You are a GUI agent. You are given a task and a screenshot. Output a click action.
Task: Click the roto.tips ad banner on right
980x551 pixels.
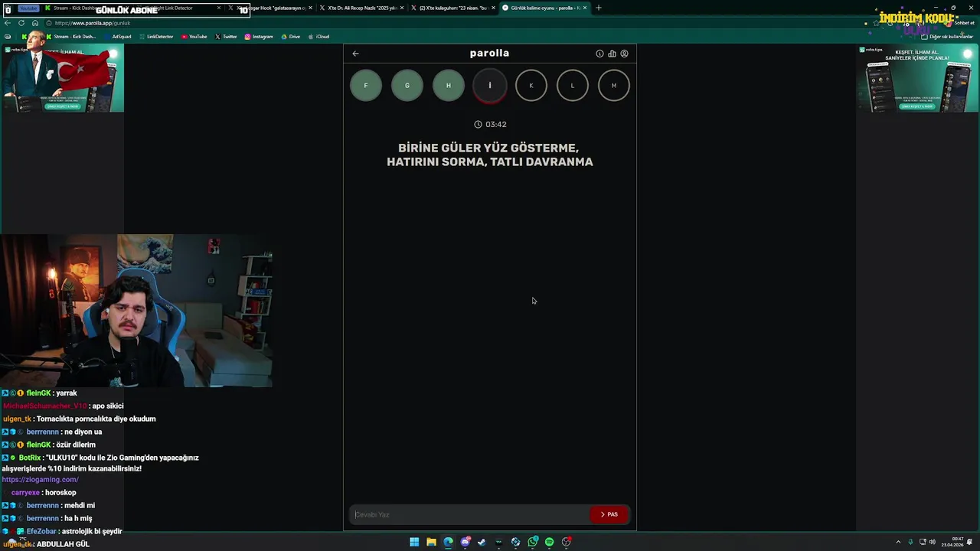tap(918, 79)
